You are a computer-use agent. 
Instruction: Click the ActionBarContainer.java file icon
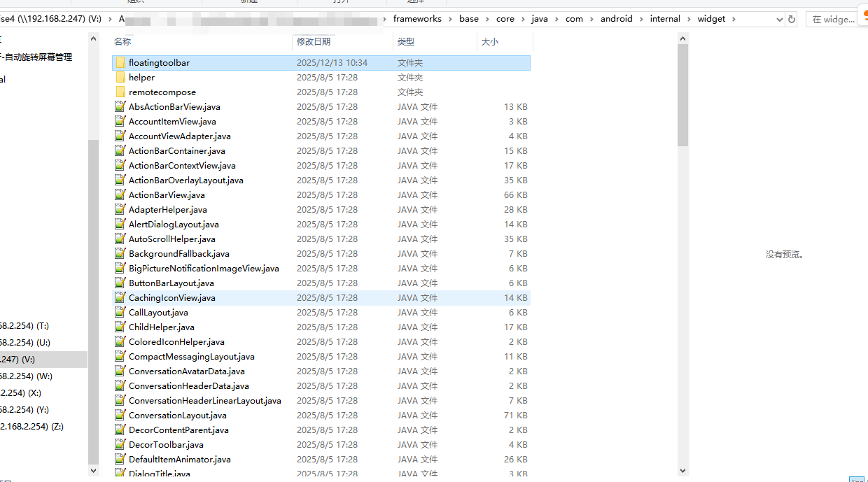pos(120,151)
